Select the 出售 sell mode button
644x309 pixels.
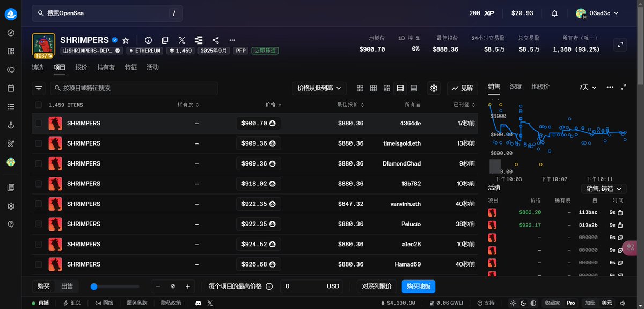click(67, 286)
